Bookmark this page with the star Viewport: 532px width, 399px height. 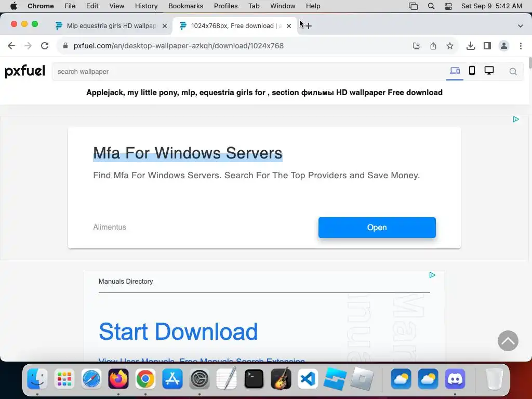(450, 46)
